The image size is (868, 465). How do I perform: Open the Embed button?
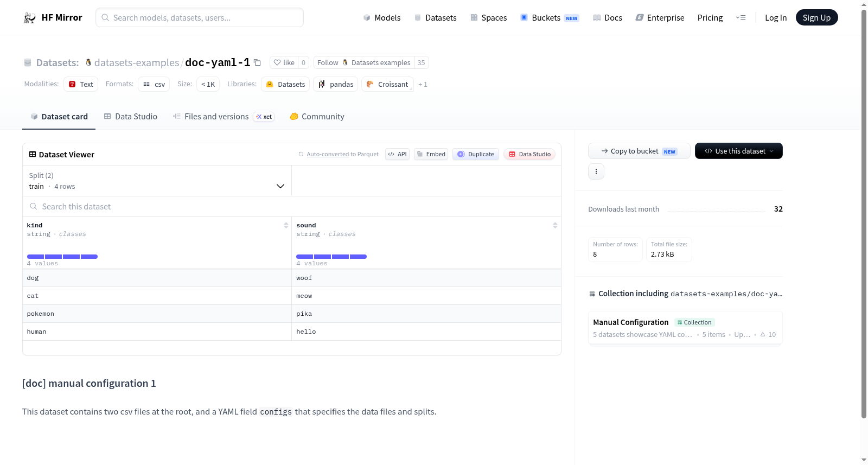431,154
